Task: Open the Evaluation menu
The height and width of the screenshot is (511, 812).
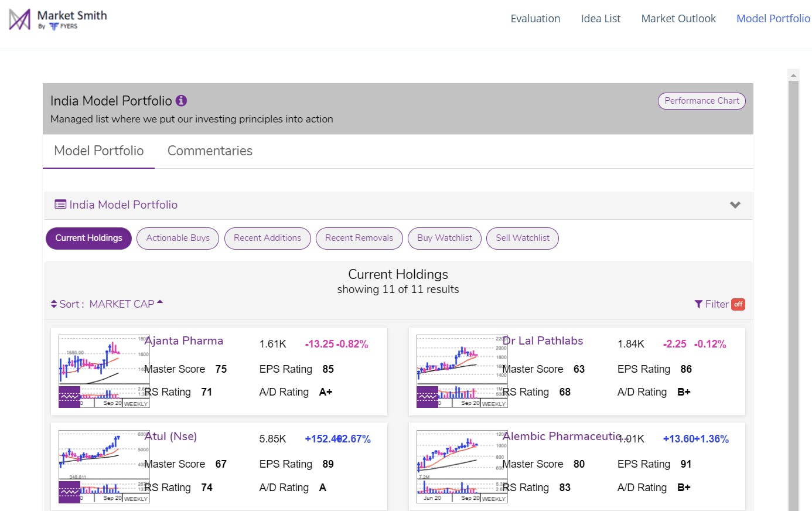Action: pyautogui.click(x=535, y=19)
